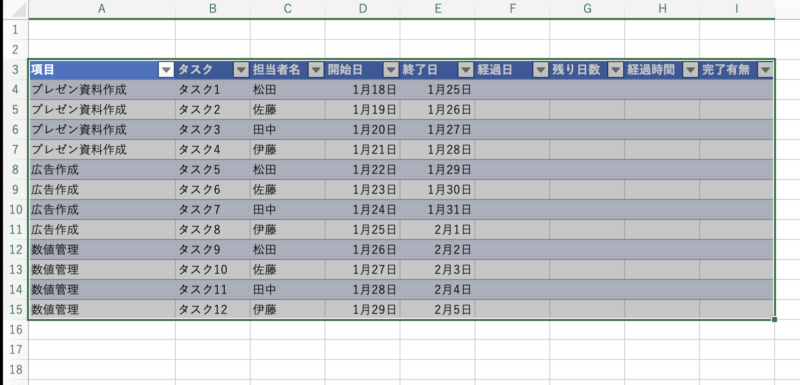Select cell 広告作成 in row 8
This screenshot has height=385, width=800.
[102, 169]
